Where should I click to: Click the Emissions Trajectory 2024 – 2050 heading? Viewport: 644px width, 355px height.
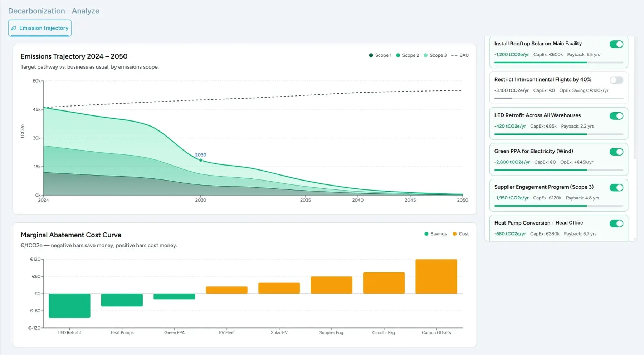[x=74, y=56]
